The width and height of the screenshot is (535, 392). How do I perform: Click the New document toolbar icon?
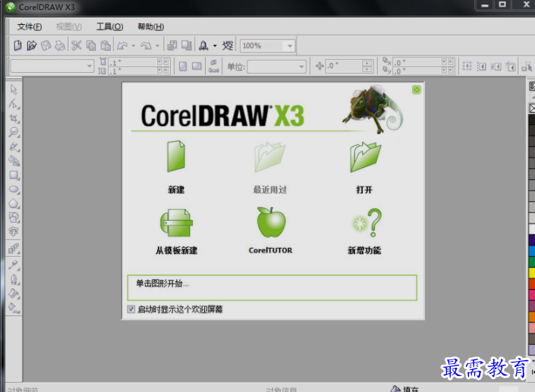17,45
